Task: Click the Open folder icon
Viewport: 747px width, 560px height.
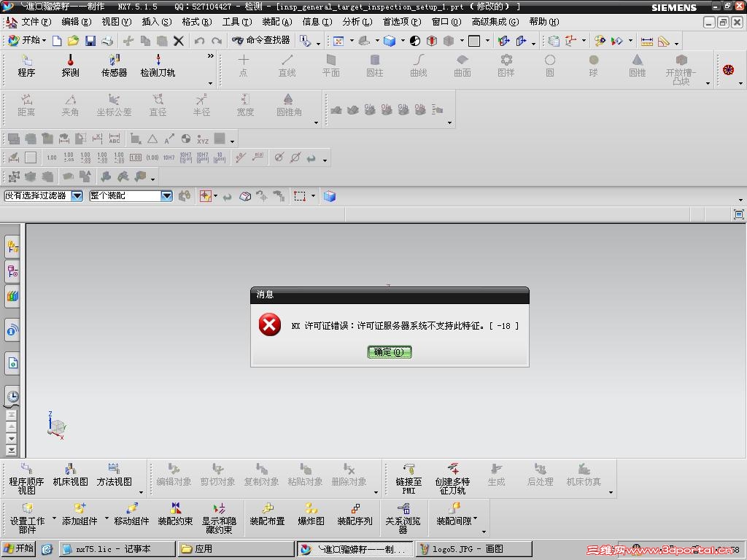Action: pyautogui.click(x=73, y=41)
